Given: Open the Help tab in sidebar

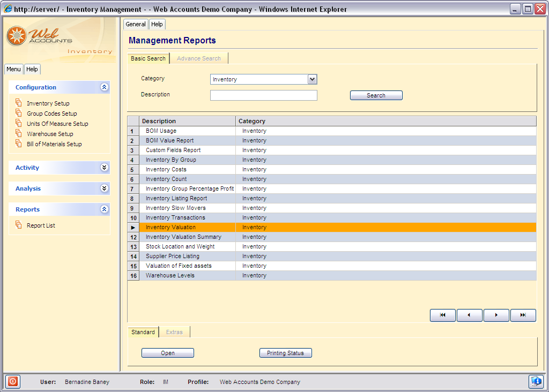Looking at the screenshot, I should pos(32,69).
